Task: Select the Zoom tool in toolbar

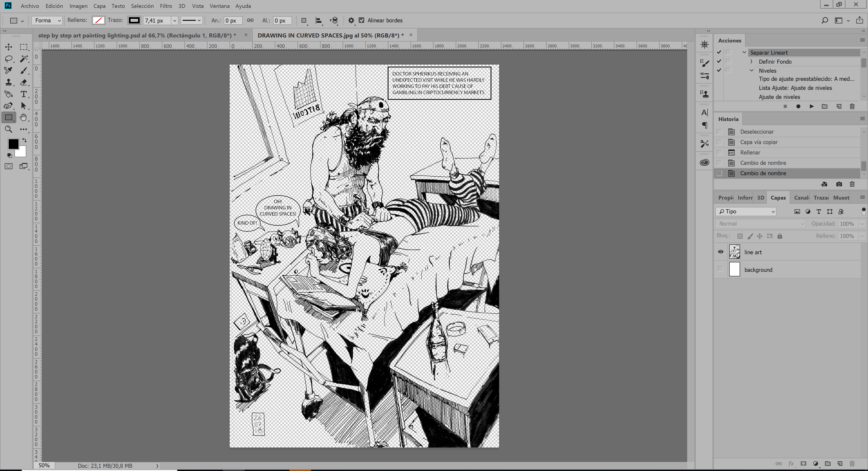Action: click(8, 129)
